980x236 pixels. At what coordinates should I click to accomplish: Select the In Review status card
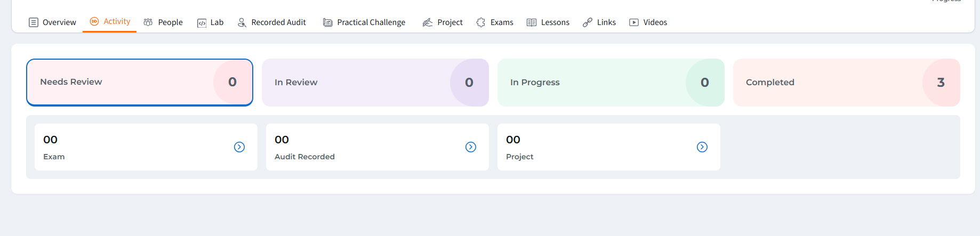375,83
